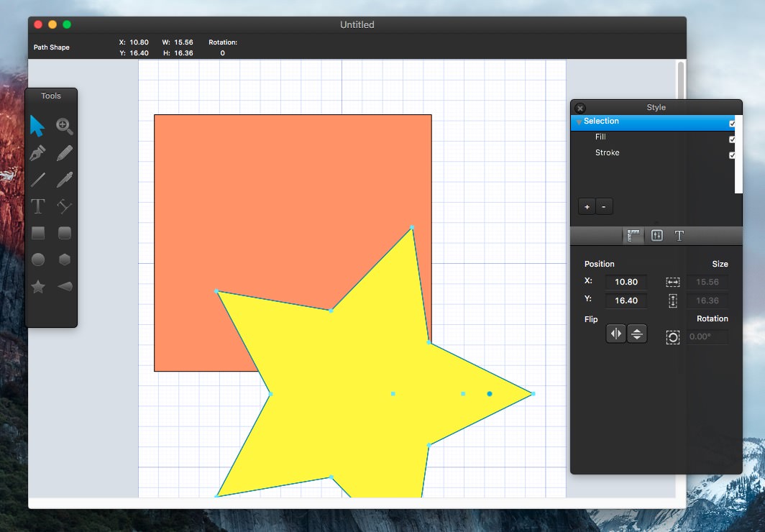Select the Pen nib tool
This screenshot has width=765, height=532.
click(38, 153)
